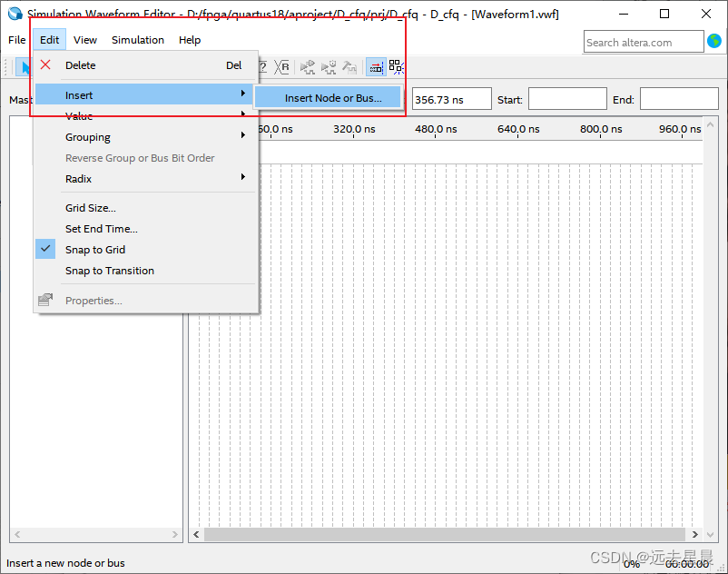Click status text 'Insert a new node or bus'
Viewport: 728px width, 574px height.
(x=65, y=563)
